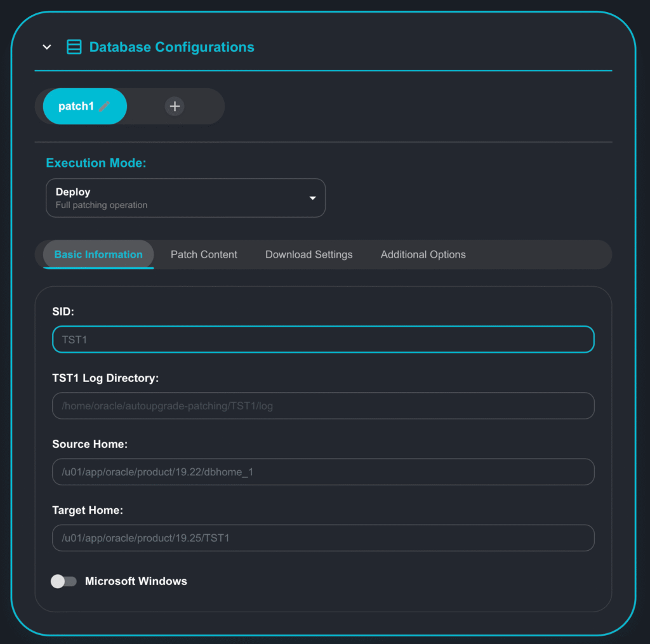
Task: Add a new configuration with plus icon
Action: [x=175, y=106]
